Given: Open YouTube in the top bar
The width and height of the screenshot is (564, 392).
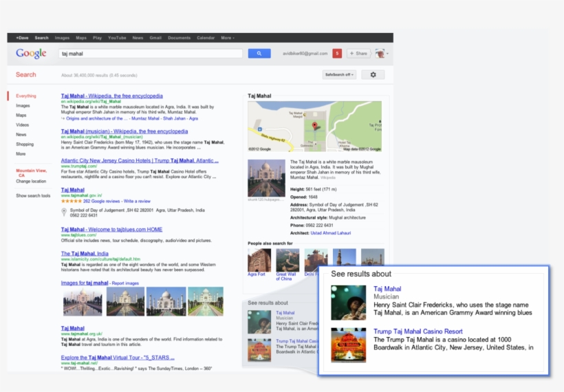Looking at the screenshot, I should 117,38.
